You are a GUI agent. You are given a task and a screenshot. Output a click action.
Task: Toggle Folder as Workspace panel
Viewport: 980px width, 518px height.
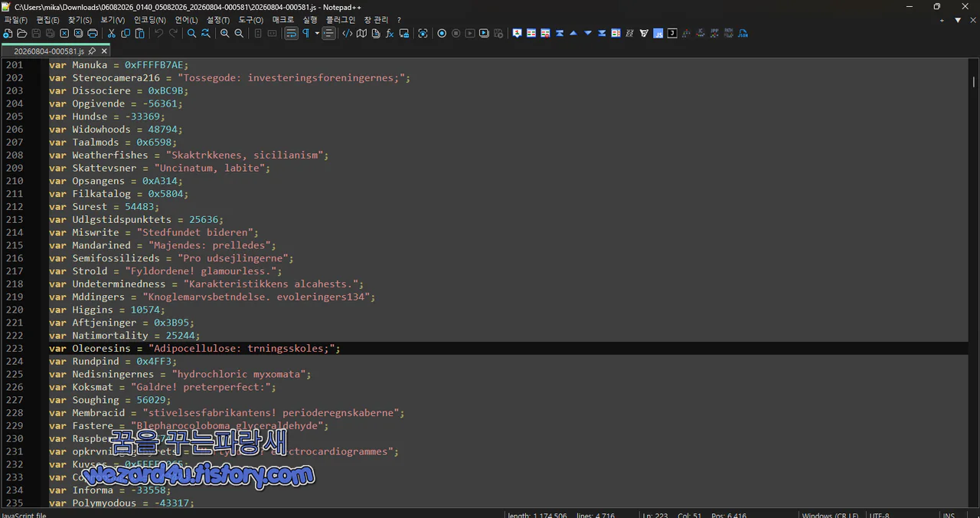coord(403,34)
